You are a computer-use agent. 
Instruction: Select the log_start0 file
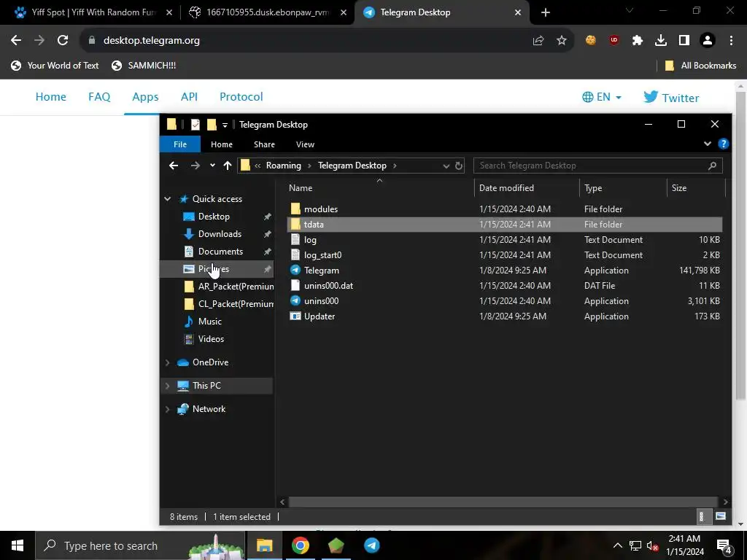(x=322, y=254)
